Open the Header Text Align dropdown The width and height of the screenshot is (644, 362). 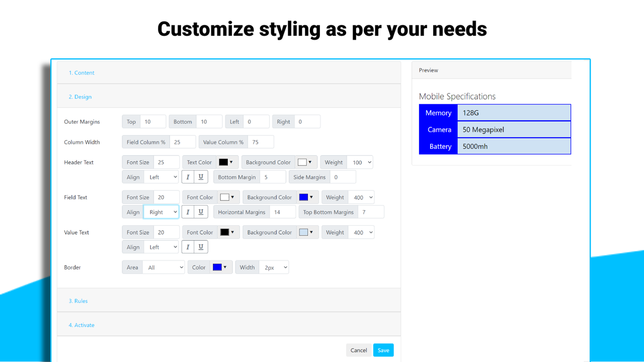[161, 176]
